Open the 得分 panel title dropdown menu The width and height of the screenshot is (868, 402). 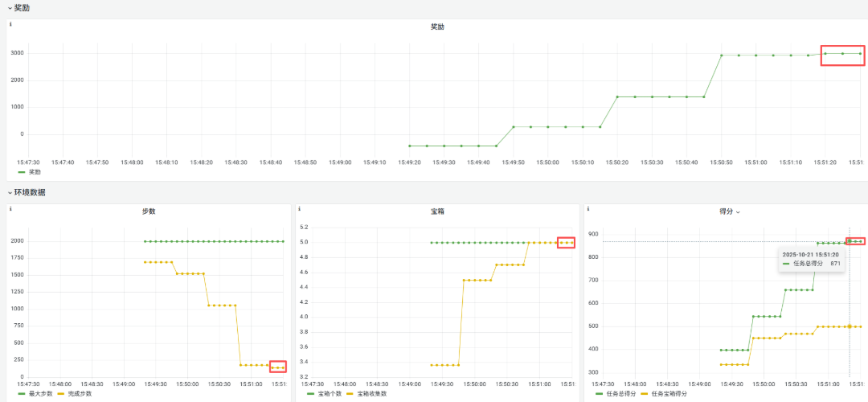[738, 211]
